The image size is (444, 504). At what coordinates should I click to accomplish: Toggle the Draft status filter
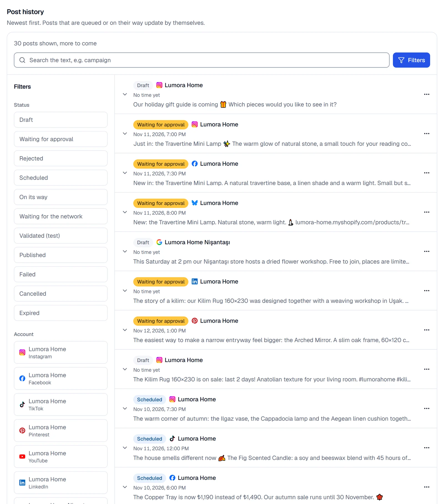click(x=61, y=120)
